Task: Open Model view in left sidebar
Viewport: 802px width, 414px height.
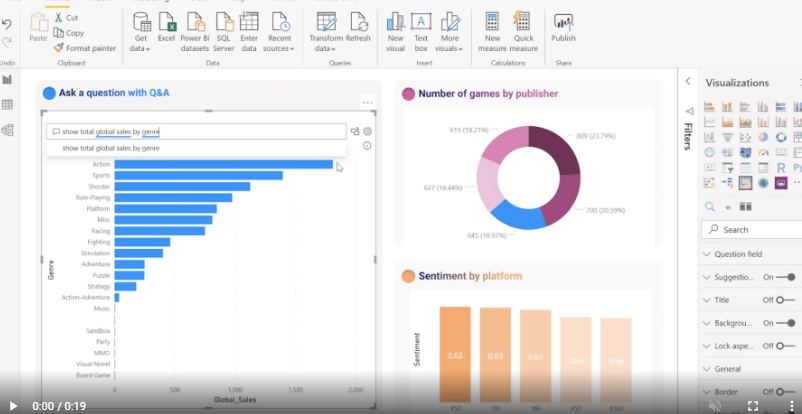Action: coord(7,130)
